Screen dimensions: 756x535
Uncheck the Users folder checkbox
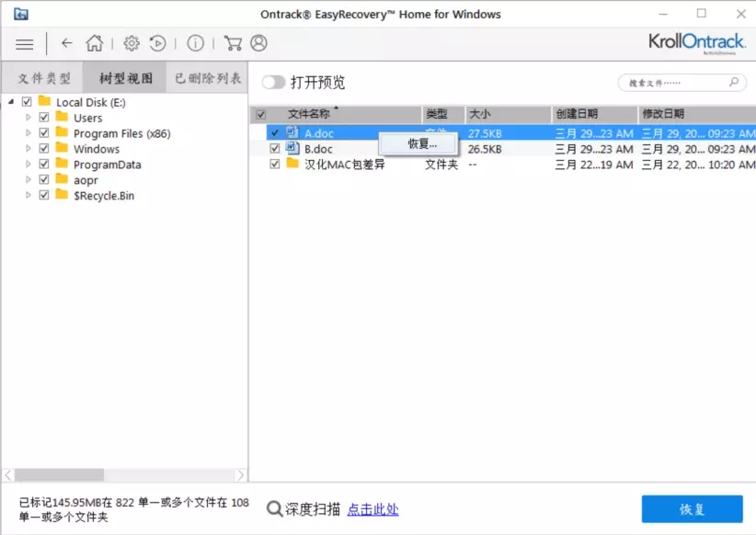coord(44,117)
